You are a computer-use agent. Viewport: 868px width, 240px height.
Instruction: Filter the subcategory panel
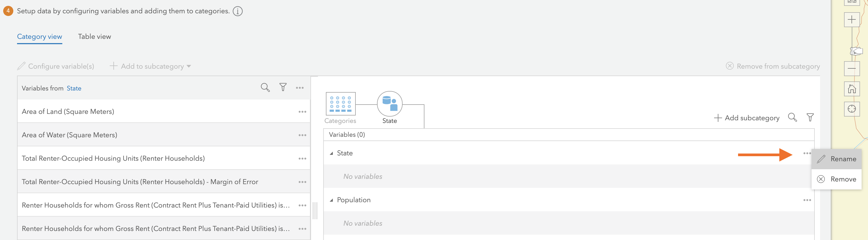pos(810,118)
